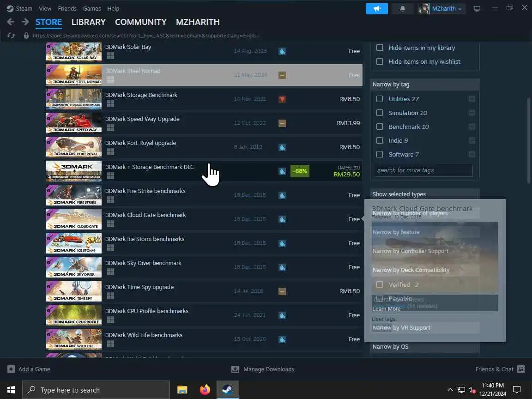
Task: Expand Narrow by VR Support section
Action: click(425, 328)
